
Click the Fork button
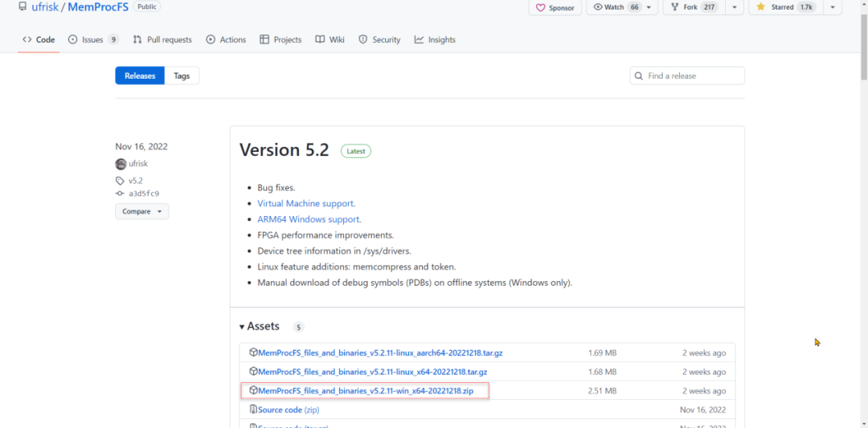694,7
